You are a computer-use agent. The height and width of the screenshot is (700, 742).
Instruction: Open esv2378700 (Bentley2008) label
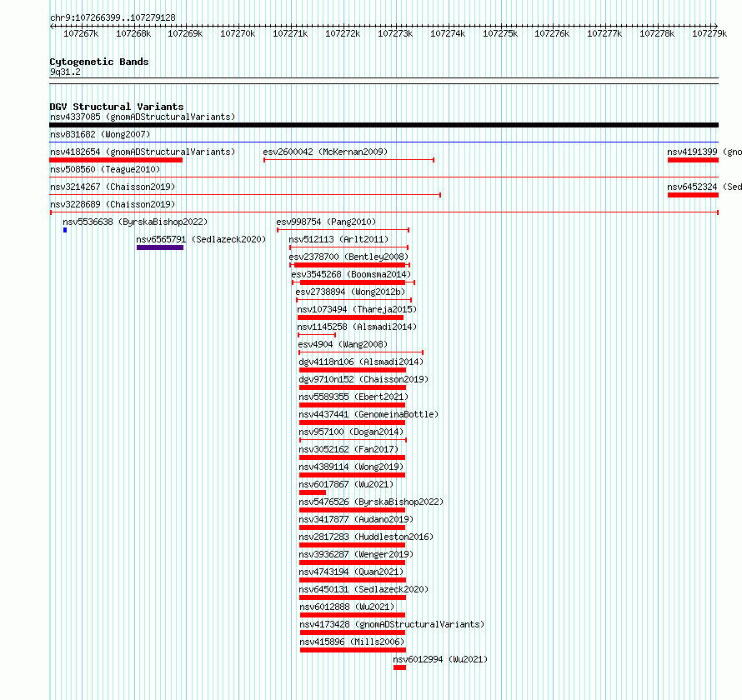click(348, 257)
